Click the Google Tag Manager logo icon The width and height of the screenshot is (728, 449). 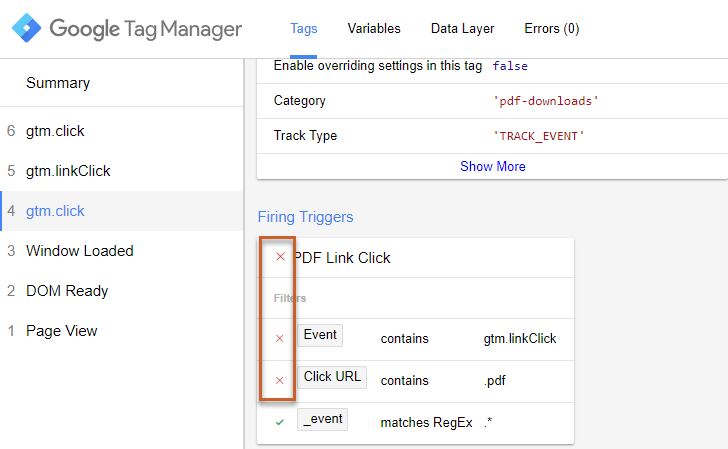point(27,28)
